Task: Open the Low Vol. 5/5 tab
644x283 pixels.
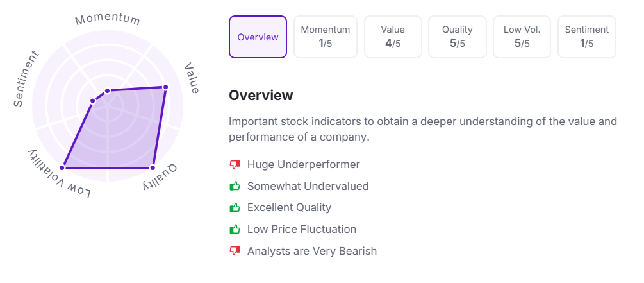Action: [x=522, y=37]
